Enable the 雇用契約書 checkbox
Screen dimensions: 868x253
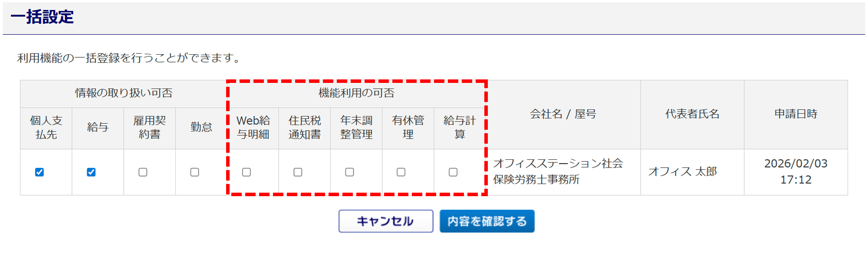pyautogui.click(x=143, y=172)
